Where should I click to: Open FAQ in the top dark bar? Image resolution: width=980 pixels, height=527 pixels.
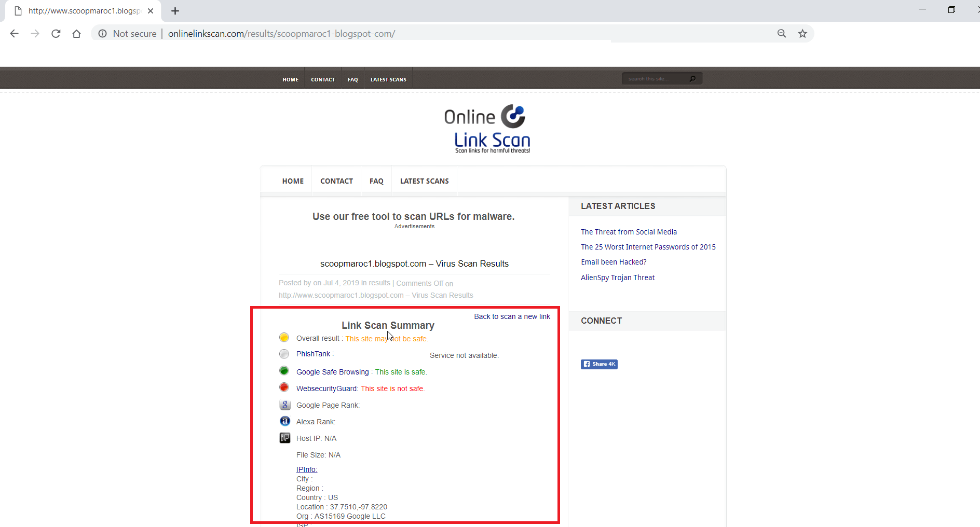[353, 79]
